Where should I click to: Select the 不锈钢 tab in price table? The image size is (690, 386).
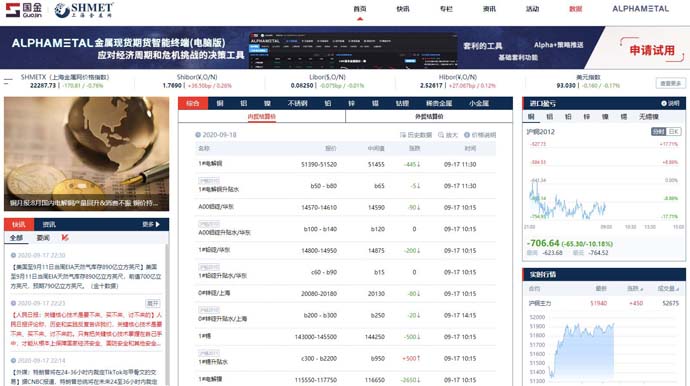[297, 103]
